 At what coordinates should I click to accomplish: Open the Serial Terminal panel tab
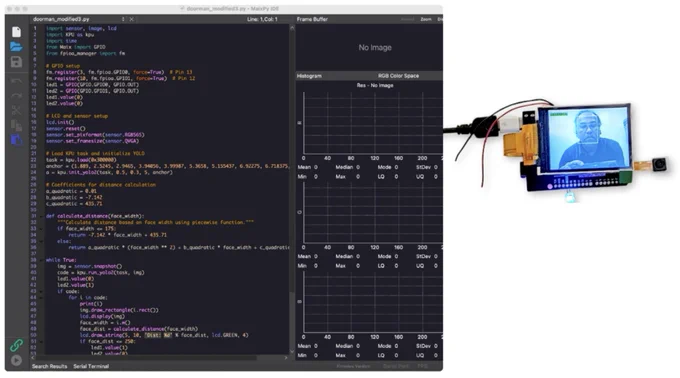(x=91, y=366)
